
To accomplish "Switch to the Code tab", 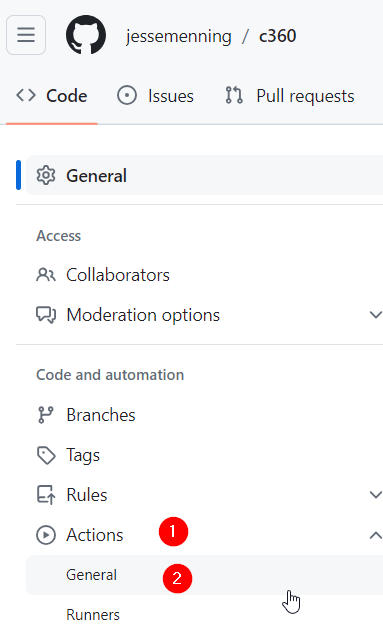I will (x=51, y=96).
